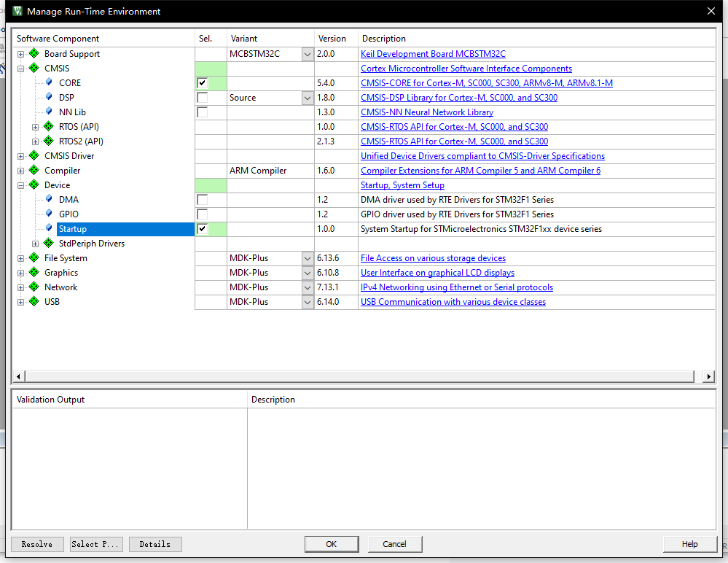Screen dimensions: 728x563
Task: Expand the RTOS (API) node
Action: coord(35,128)
